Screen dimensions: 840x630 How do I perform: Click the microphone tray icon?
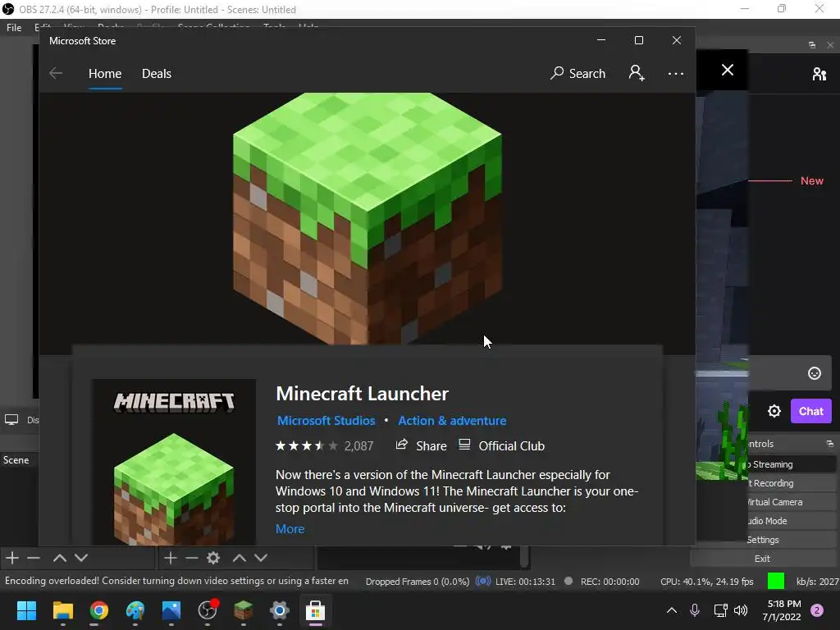[x=695, y=610]
